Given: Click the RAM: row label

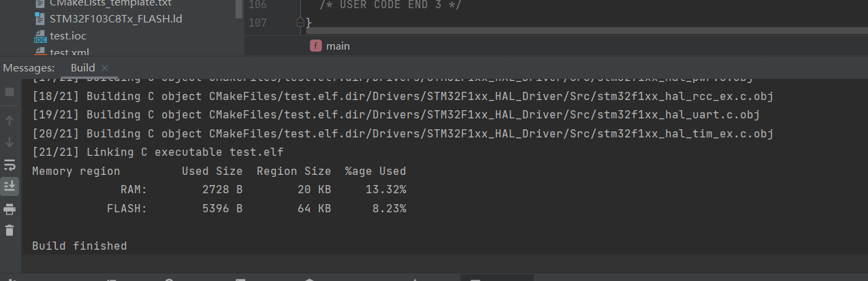Looking at the screenshot, I should pyautogui.click(x=134, y=189).
